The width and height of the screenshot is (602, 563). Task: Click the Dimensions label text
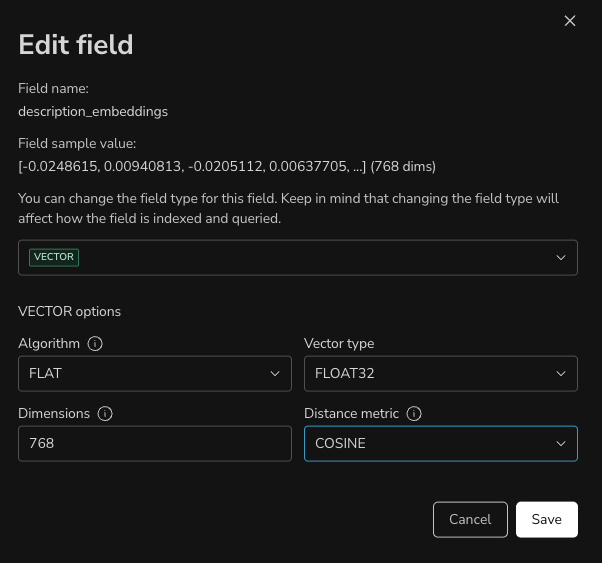click(54, 414)
